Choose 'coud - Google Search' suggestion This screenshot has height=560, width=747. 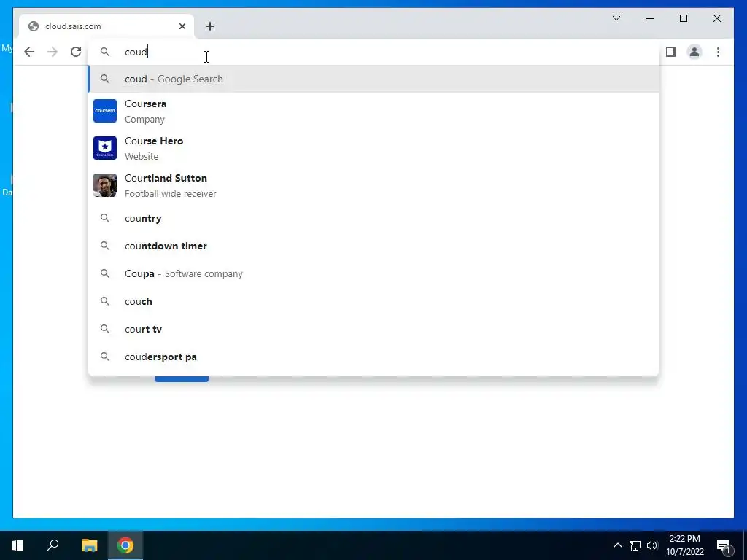pos(374,79)
